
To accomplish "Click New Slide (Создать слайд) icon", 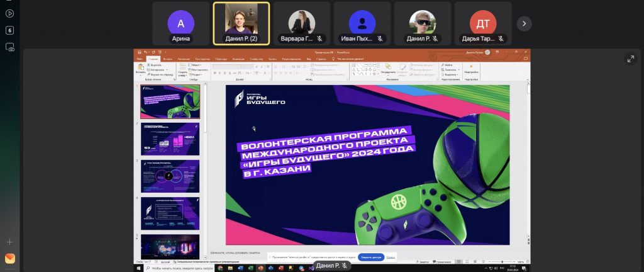I will (x=183, y=67).
